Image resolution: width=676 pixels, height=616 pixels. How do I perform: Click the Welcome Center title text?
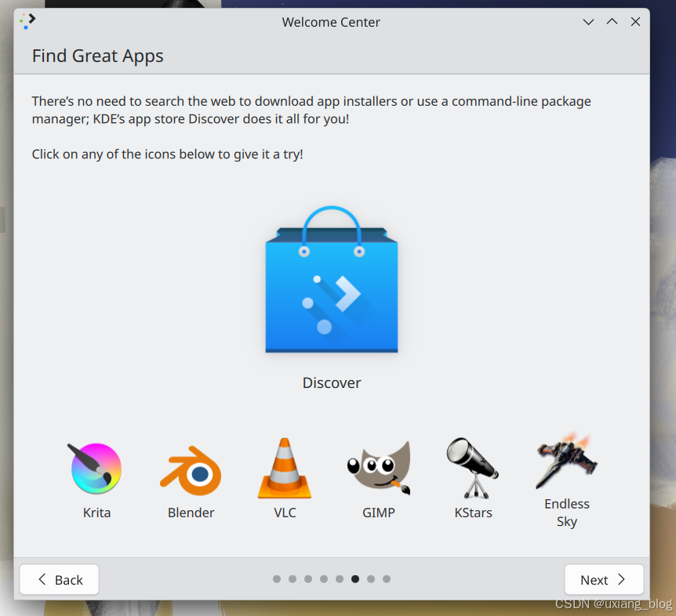[331, 22]
